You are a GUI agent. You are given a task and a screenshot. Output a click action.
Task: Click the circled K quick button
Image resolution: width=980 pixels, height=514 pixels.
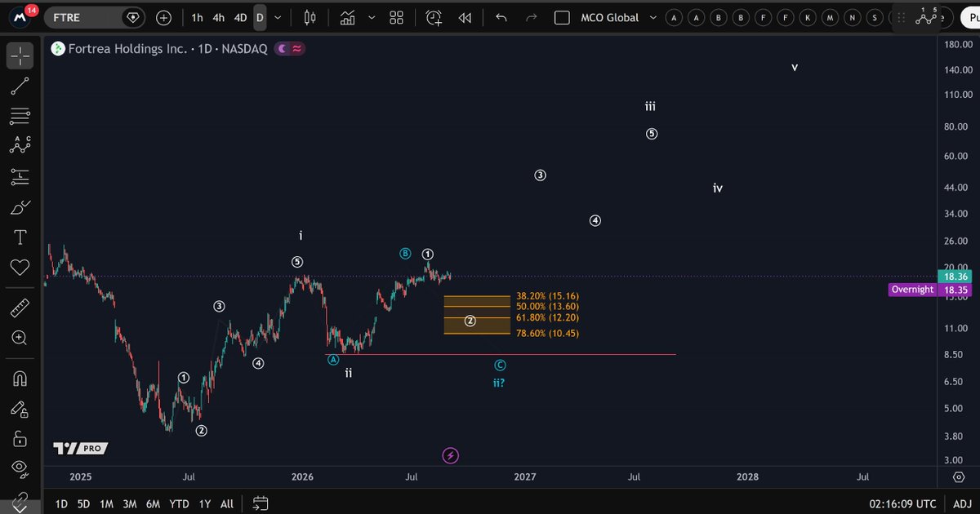point(808,17)
